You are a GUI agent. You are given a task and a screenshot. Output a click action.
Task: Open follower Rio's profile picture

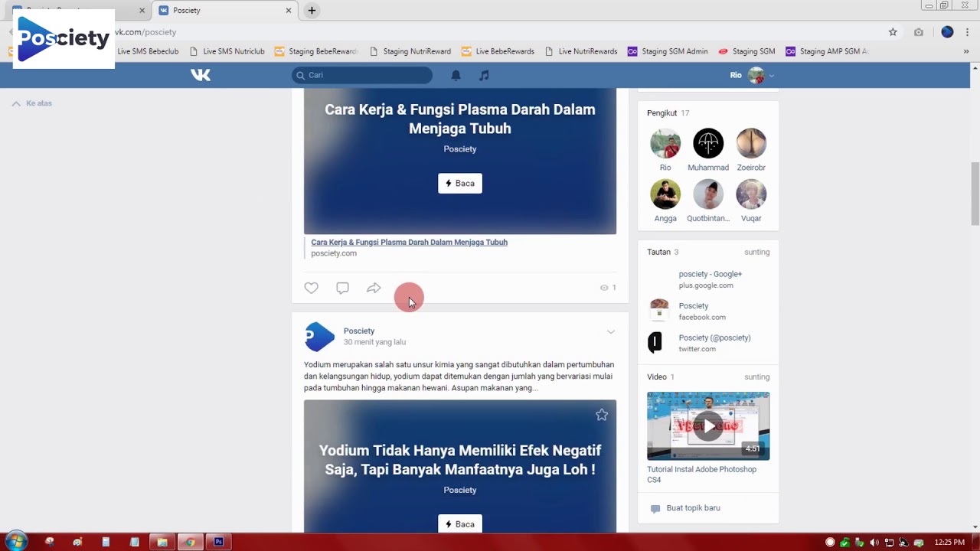pyautogui.click(x=665, y=143)
